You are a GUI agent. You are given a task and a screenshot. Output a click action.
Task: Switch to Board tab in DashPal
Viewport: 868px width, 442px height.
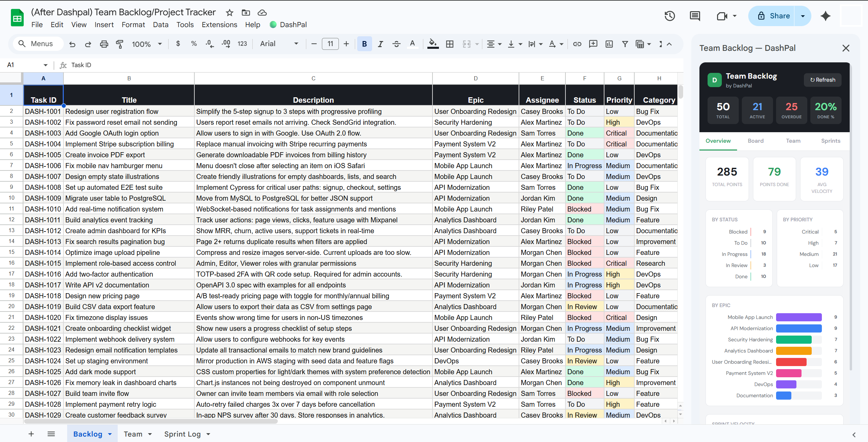point(755,141)
